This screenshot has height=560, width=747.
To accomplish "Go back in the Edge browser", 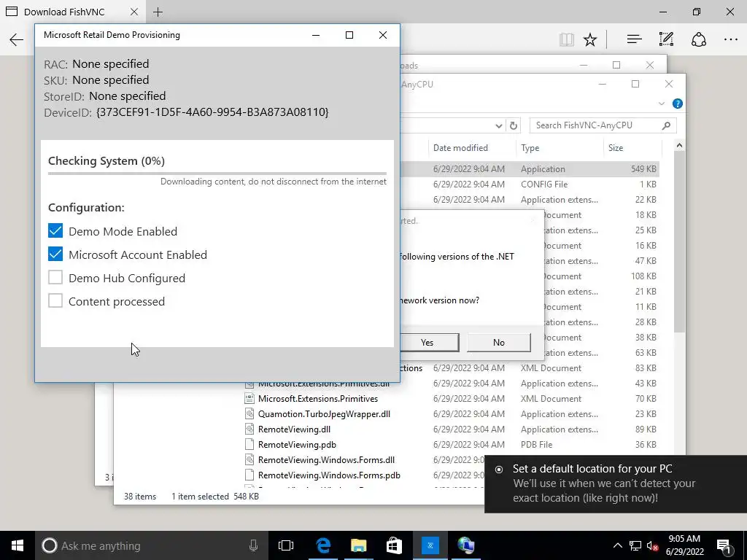I will click(16, 39).
